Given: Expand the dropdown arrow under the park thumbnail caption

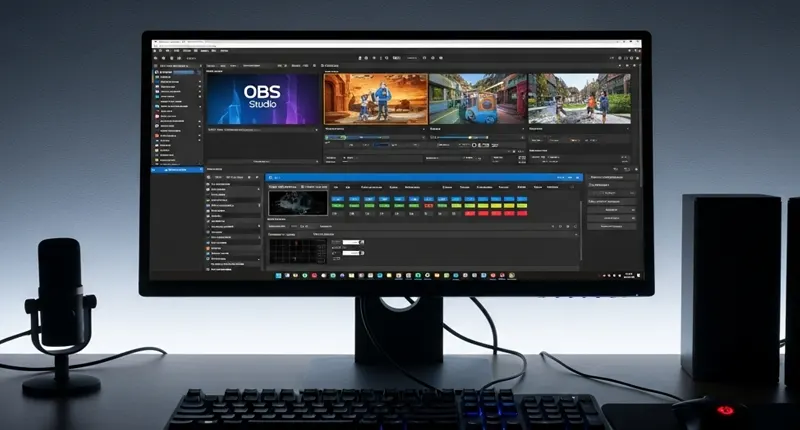Looking at the screenshot, I should 627,130.
